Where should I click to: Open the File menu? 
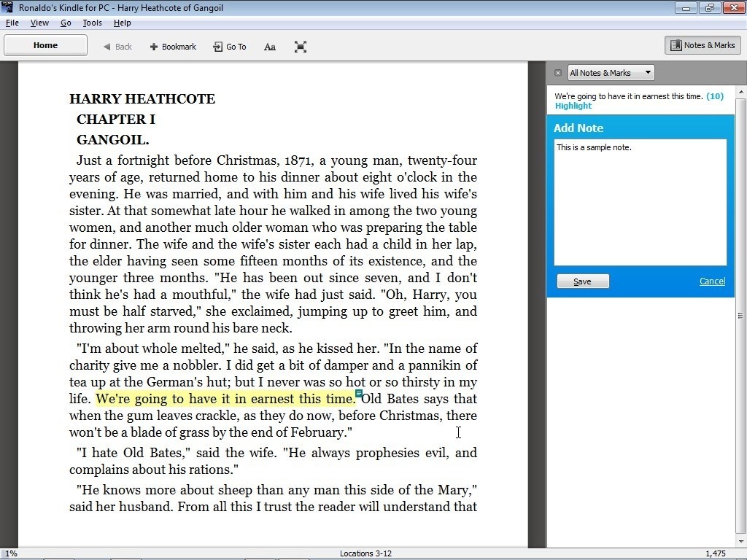12,23
